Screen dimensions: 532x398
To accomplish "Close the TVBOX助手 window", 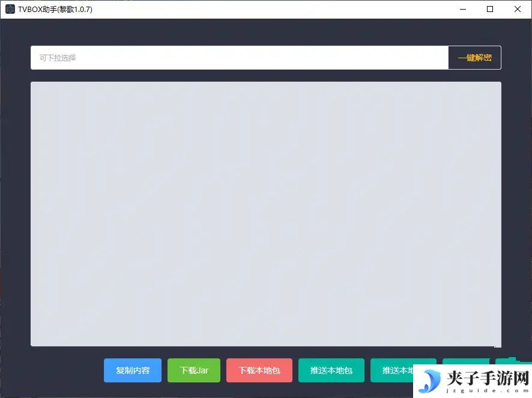I will (518, 9).
